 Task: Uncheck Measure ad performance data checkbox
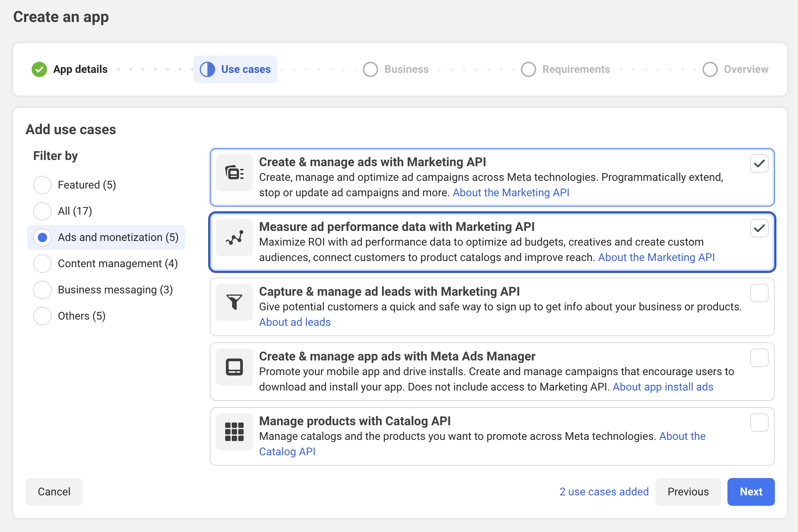759,228
